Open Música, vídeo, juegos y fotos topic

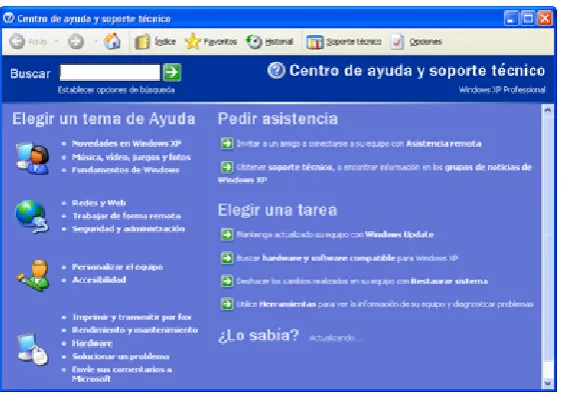click(x=131, y=157)
